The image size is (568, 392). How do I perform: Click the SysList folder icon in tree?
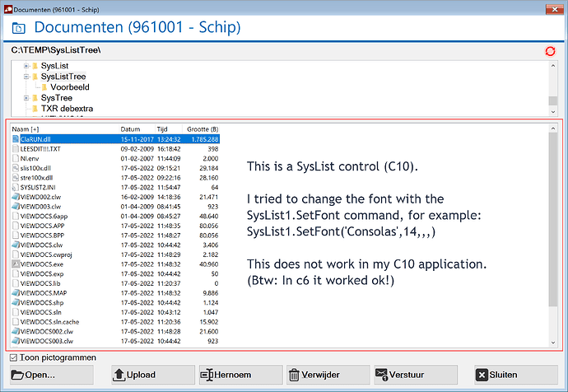click(35, 66)
